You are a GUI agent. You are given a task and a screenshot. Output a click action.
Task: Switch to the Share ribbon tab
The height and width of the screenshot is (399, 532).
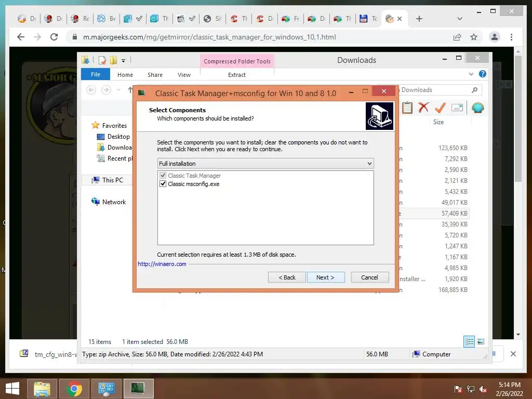coord(155,75)
